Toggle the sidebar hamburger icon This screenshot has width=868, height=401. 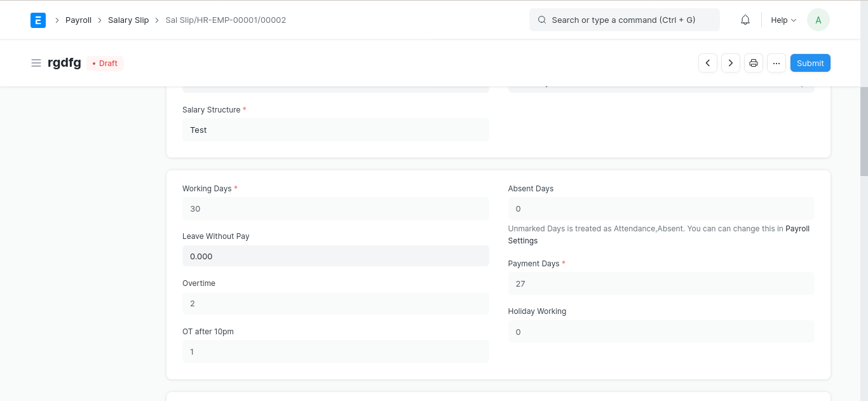pos(36,63)
